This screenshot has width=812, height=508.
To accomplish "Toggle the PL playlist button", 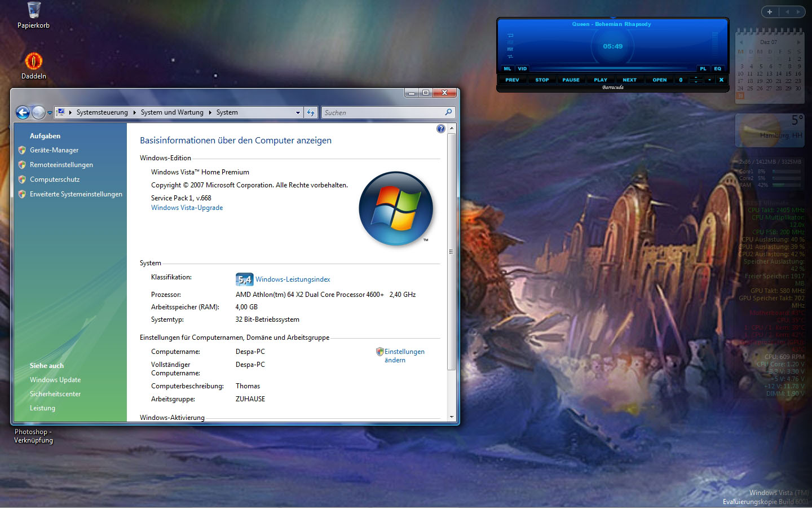I will (703, 69).
